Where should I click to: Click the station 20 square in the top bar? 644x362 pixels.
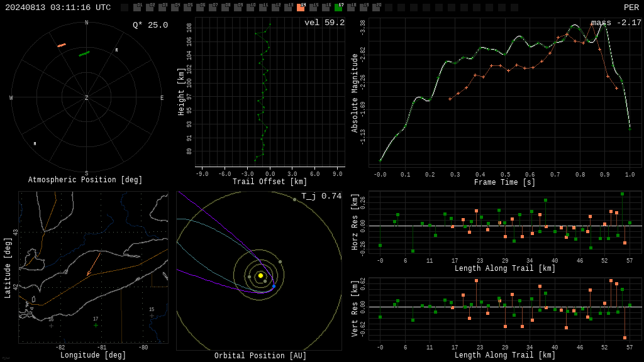point(376,7)
